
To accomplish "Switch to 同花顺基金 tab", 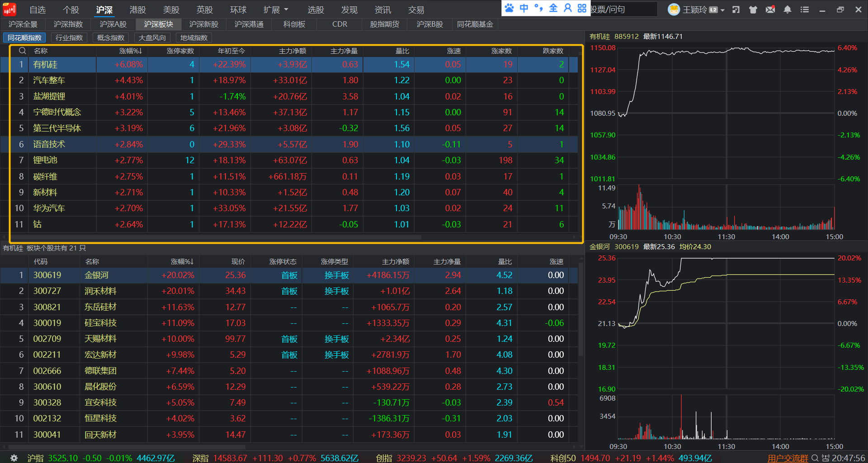I will 475,24.
